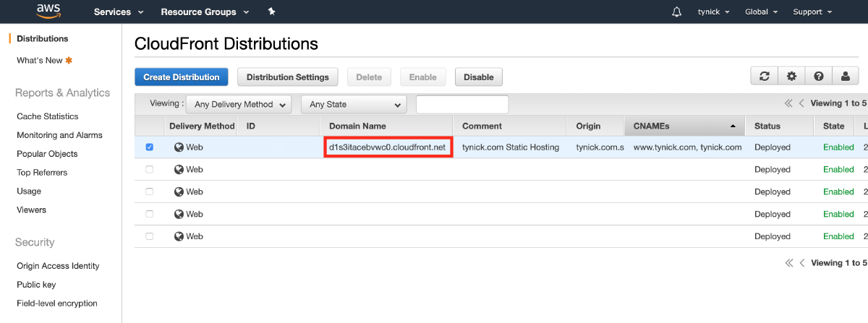This screenshot has height=323, width=868.
Task: Open the Any Delivery Method filter dropdown
Action: pyautogui.click(x=238, y=104)
